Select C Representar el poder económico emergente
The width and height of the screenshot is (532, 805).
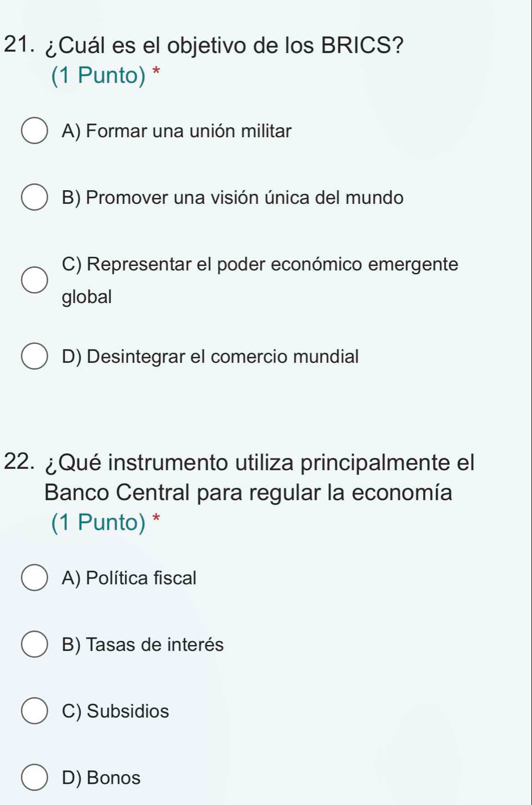pyautogui.click(x=34, y=280)
